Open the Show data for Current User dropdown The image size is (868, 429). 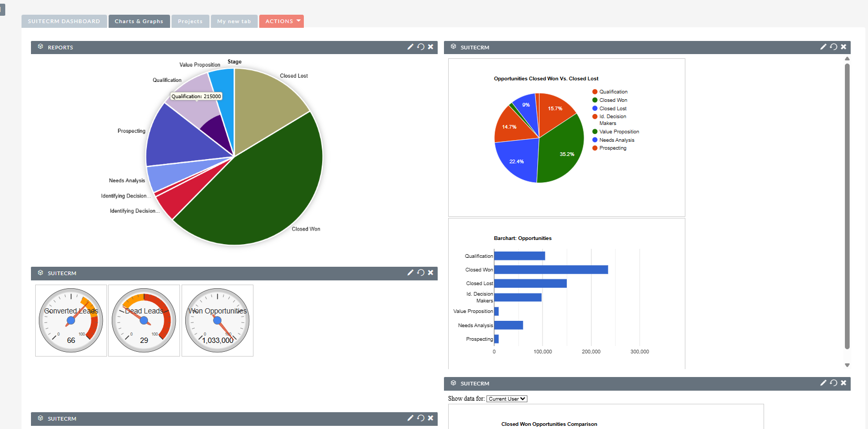(x=506, y=399)
